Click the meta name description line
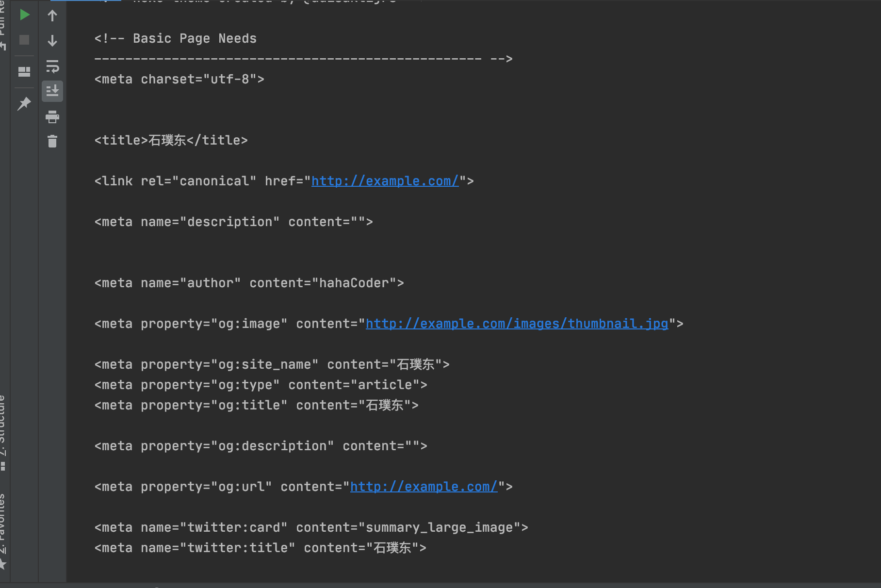Image resolution: width=881 pixels, height=588 pixels. tap(234, 222)
